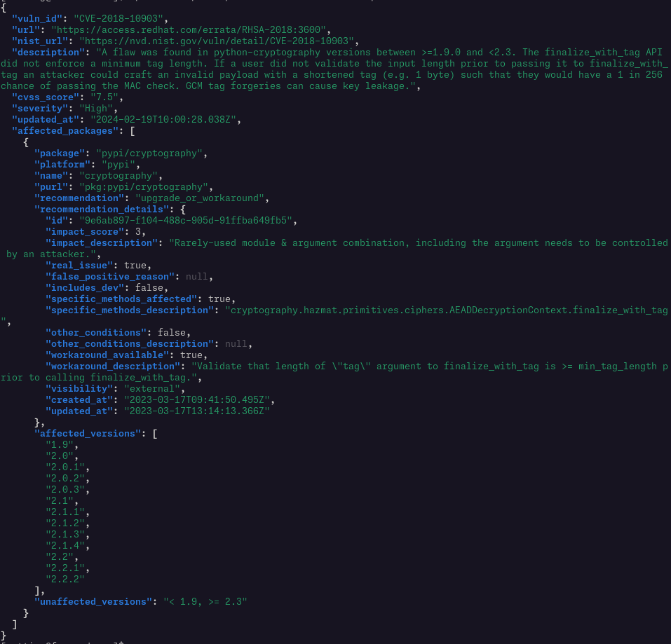This screenshot has height=644, width=671.
Task: Click the upgrade_or_workaround recommendation value
Action: (x=200, y=198)
